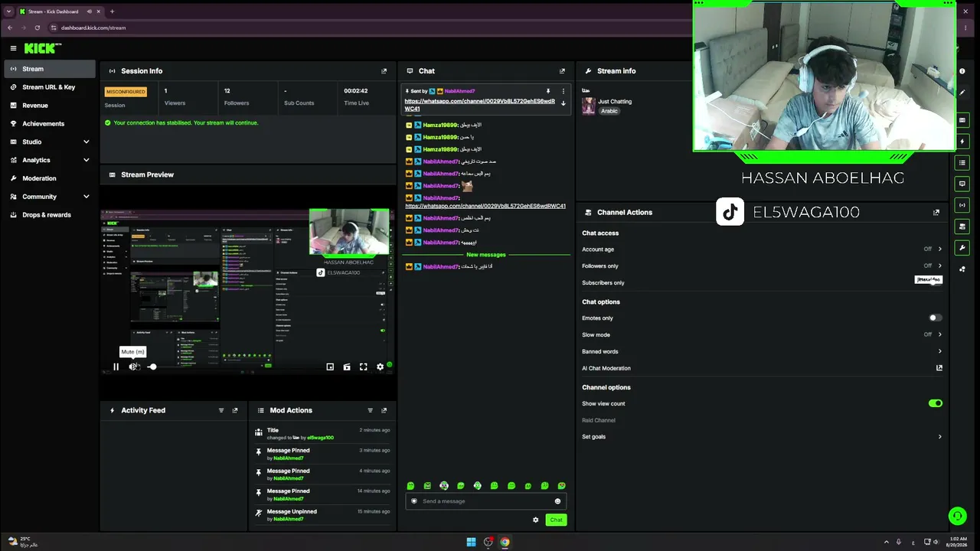Open a new browser tab
Image resolution: width=980 pixels, height=551 pixels.
click(x=112, y=11)
